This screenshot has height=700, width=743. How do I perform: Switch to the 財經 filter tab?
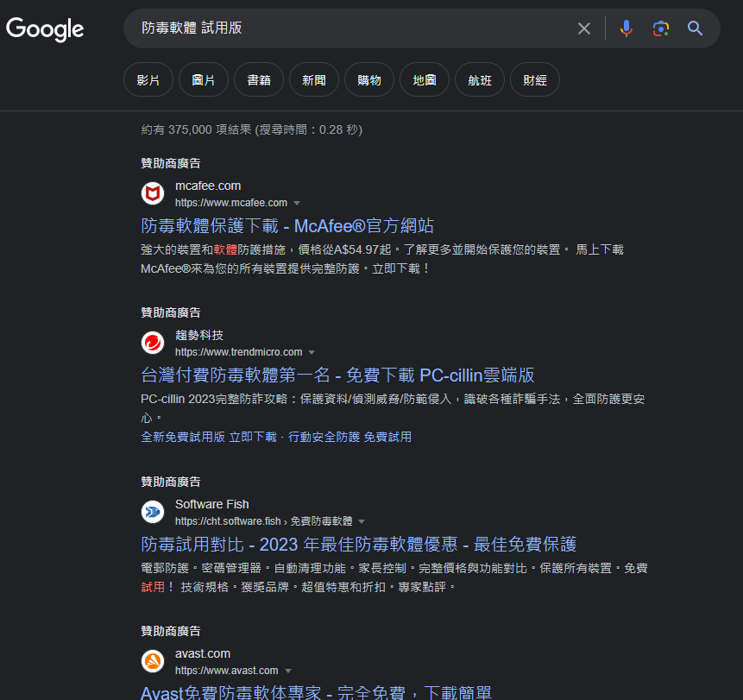pos(535,79)
